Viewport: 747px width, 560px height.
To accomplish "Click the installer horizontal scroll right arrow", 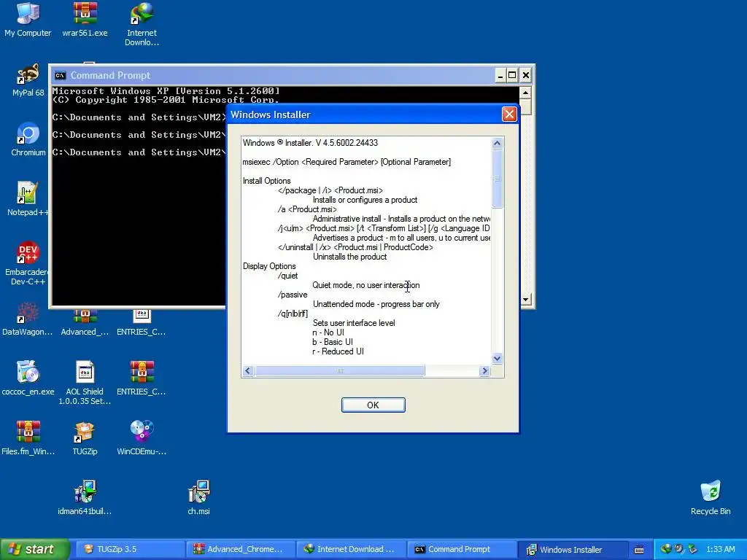I will [x=484, y=371].
